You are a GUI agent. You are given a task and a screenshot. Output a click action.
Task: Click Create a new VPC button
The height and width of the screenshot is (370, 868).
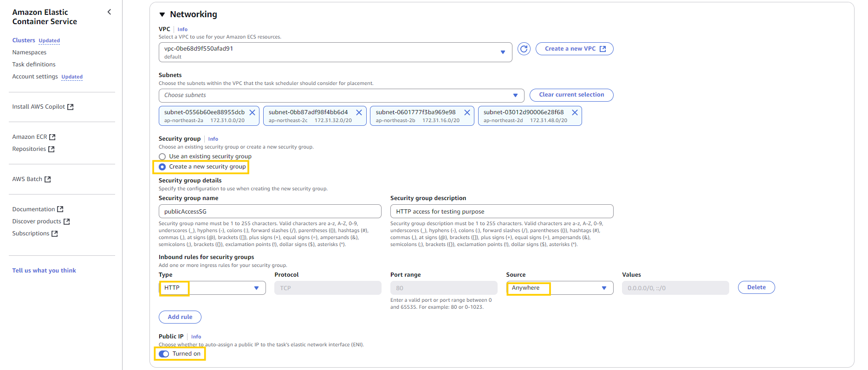[x=574, y=49]
